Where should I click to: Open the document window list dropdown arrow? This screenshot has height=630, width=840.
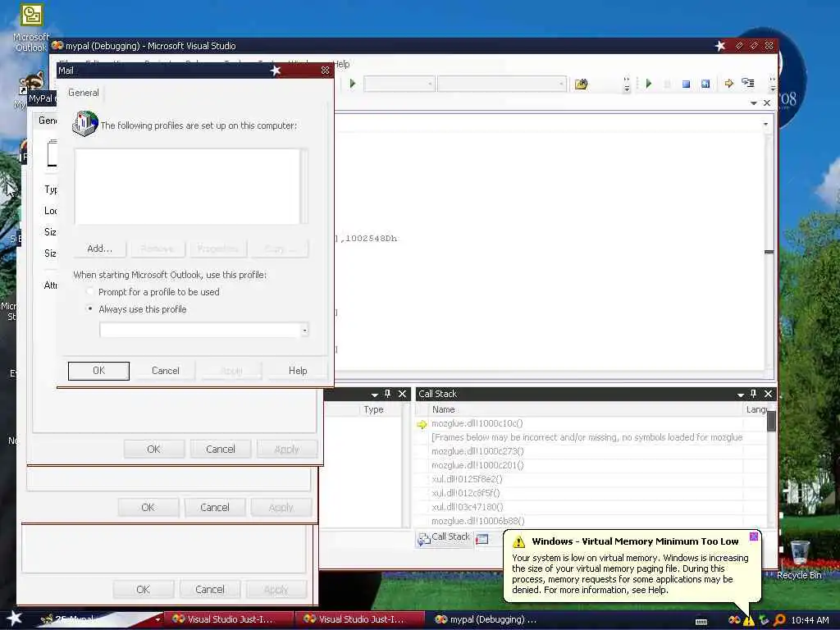coord(753,103)
